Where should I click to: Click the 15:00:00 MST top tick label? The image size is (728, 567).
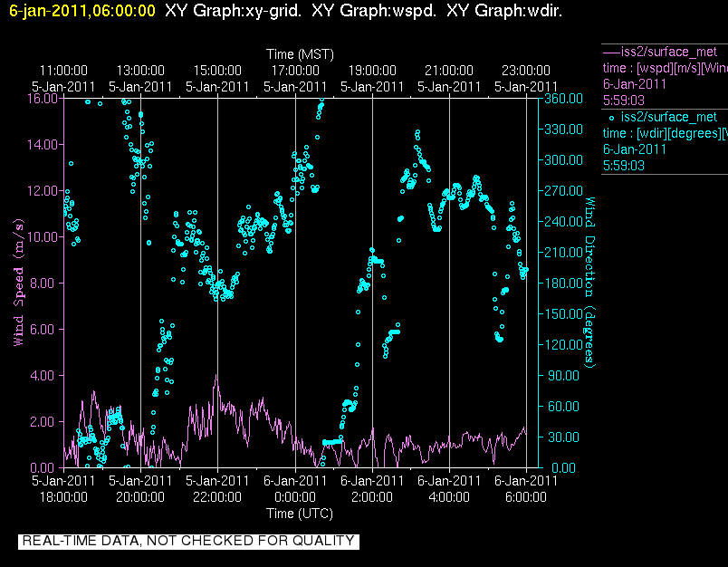click(x=217, y=71)
